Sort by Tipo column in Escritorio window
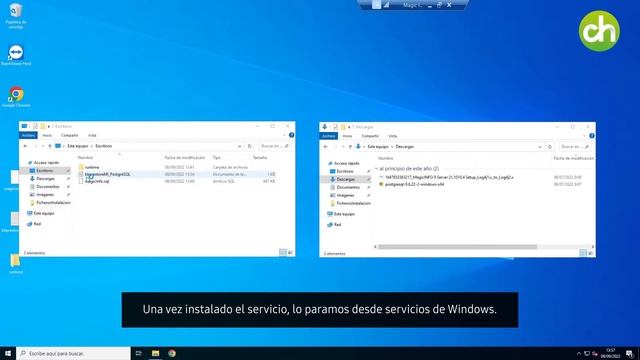 click(217, 158)
